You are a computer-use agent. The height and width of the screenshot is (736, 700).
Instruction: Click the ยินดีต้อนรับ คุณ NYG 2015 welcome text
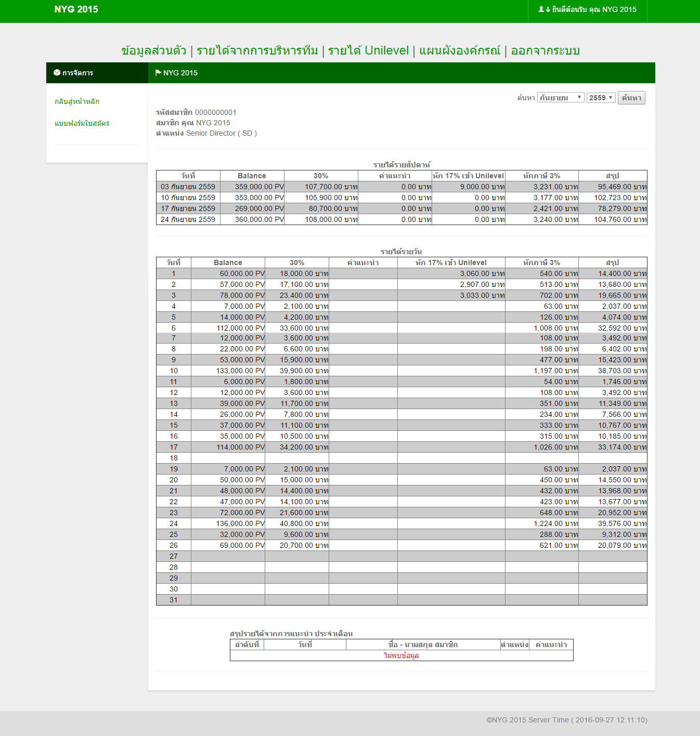(594, 9)
